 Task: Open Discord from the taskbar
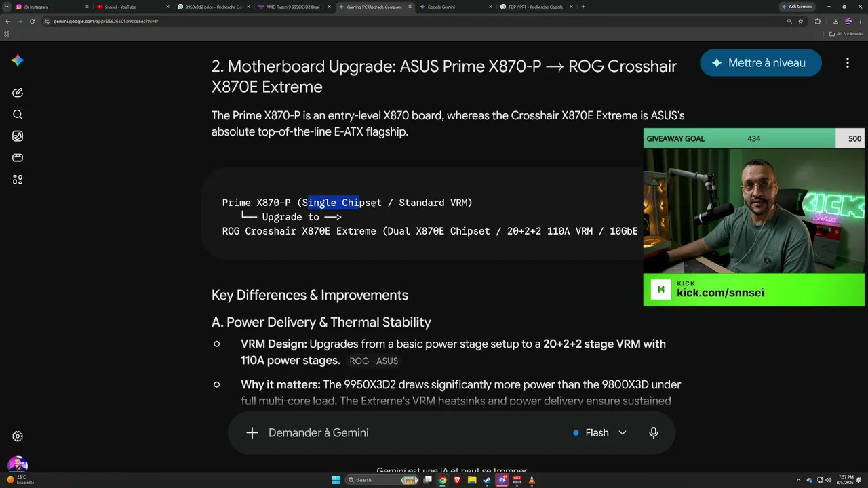coord(502,480)
